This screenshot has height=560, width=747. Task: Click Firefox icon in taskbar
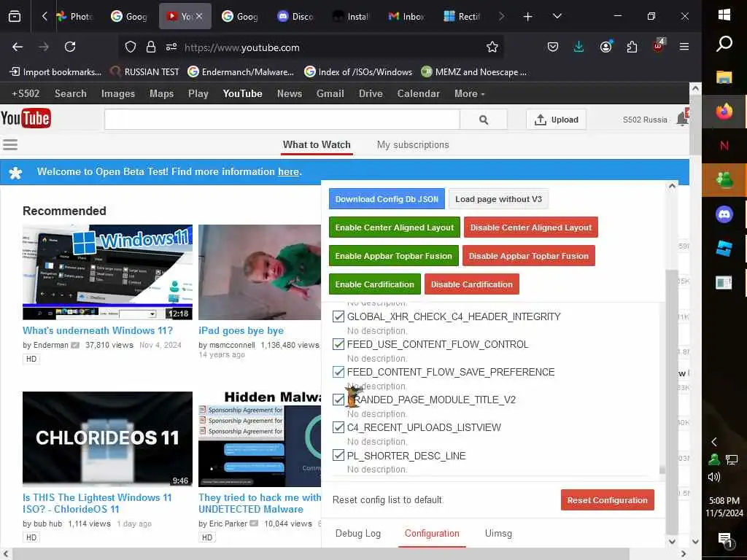point(724,112)
